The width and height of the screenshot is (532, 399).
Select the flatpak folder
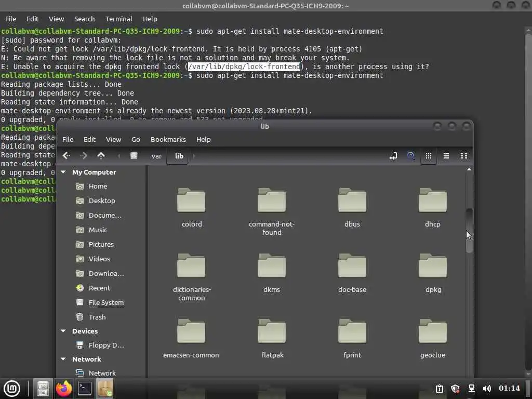(272, 339)
